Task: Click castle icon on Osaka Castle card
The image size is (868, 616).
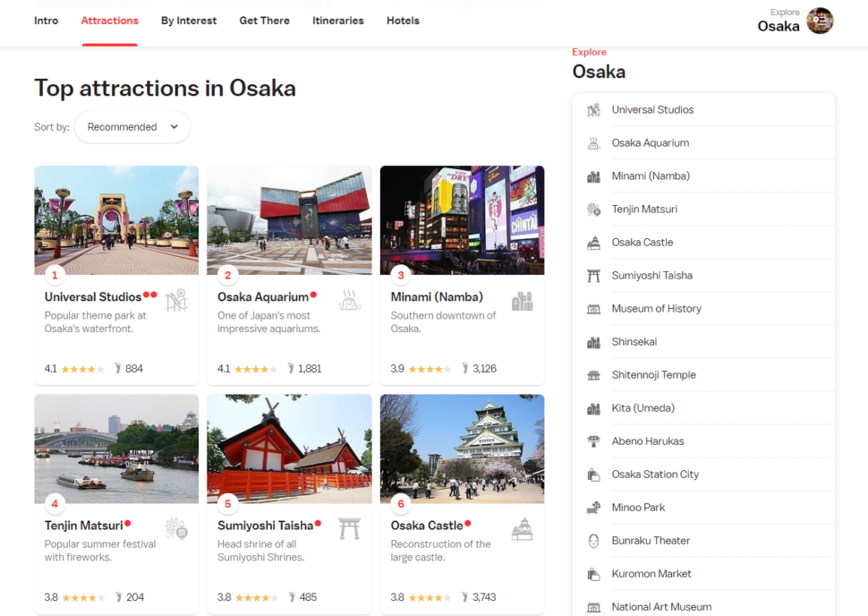Action: click(x=522, y=529)
